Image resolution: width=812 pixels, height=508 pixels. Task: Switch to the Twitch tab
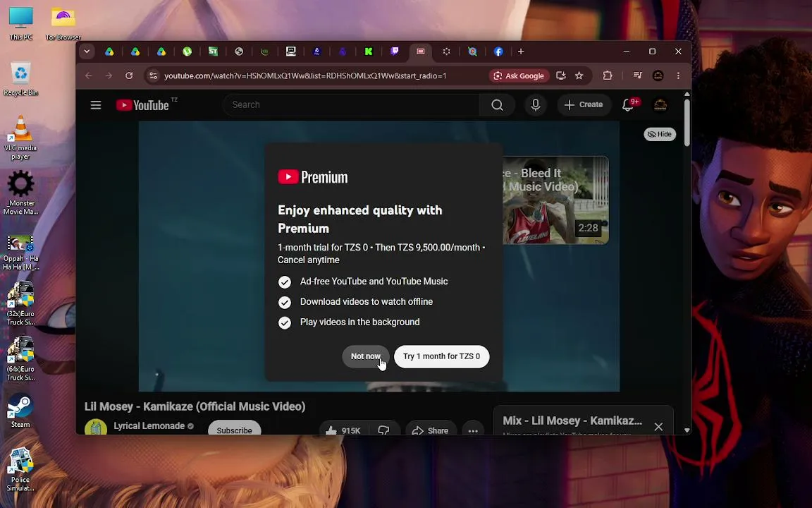395,52
